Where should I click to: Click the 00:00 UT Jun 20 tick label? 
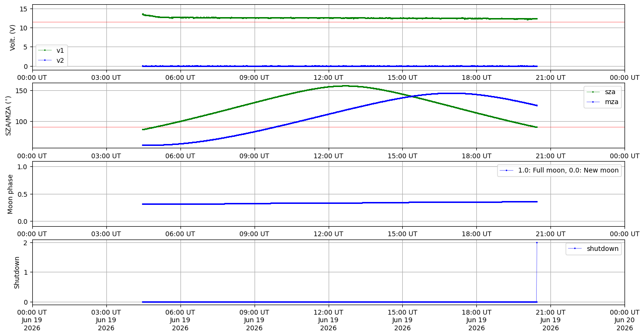pos(624,321)
